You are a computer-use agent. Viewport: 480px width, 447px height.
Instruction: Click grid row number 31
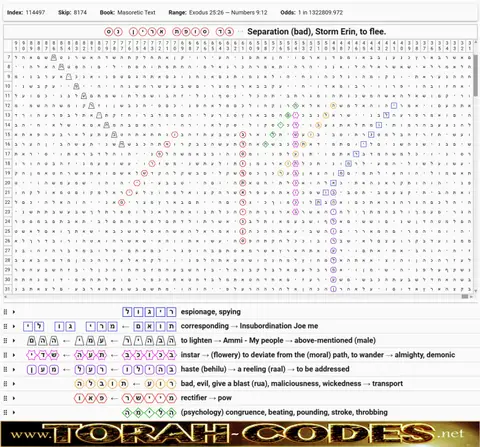8,289
